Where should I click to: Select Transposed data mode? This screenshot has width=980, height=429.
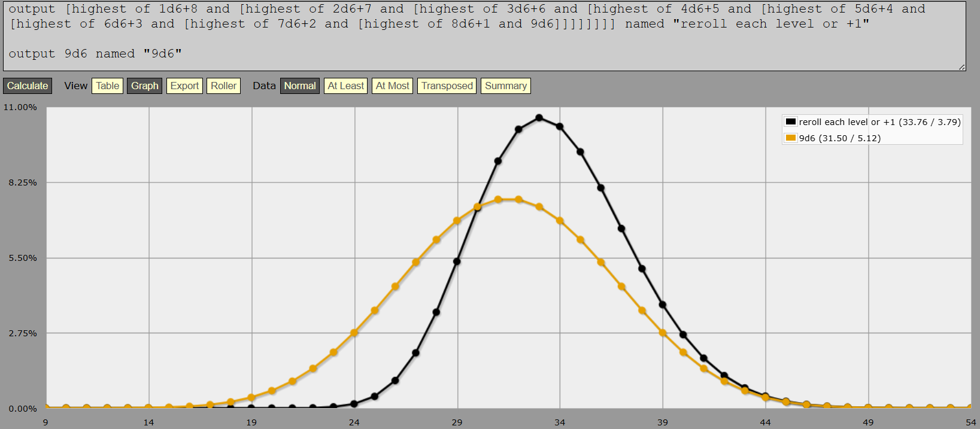447,86
